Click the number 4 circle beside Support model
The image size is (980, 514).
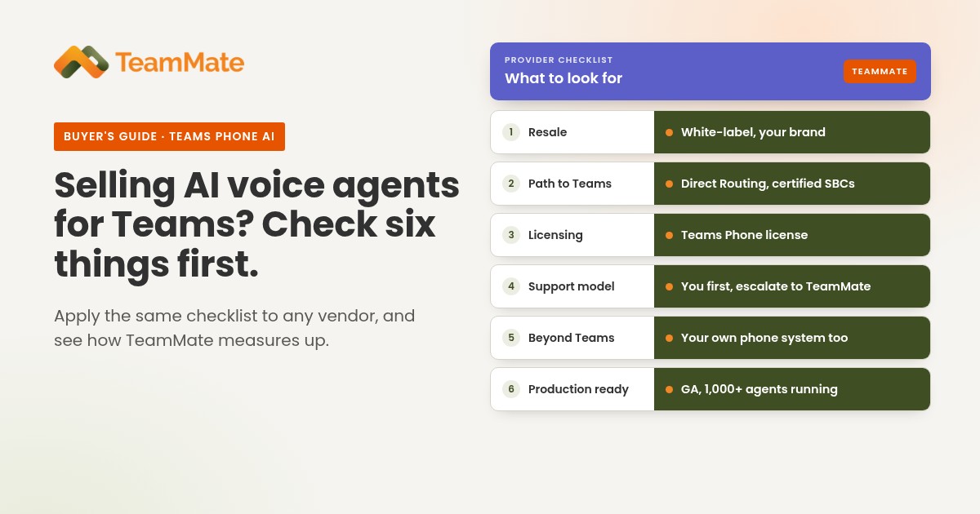(511, 286)
